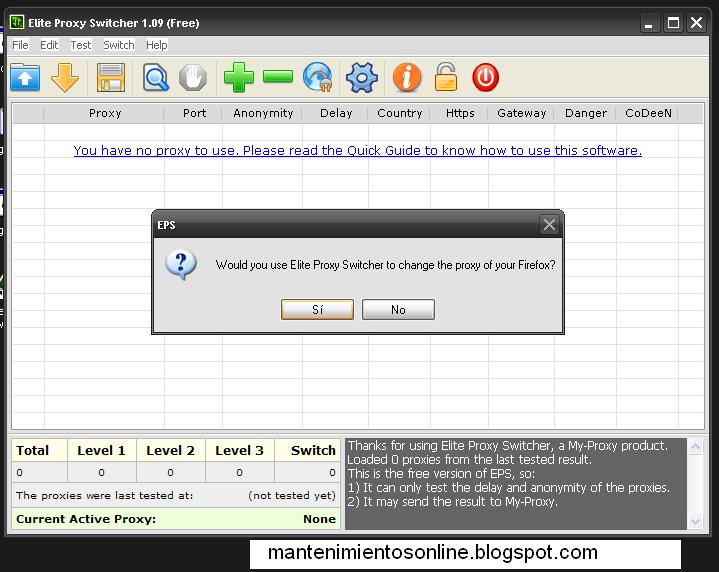Click the log panel scroll down arrow
This screenshot has width=719, height=572.
696,522
